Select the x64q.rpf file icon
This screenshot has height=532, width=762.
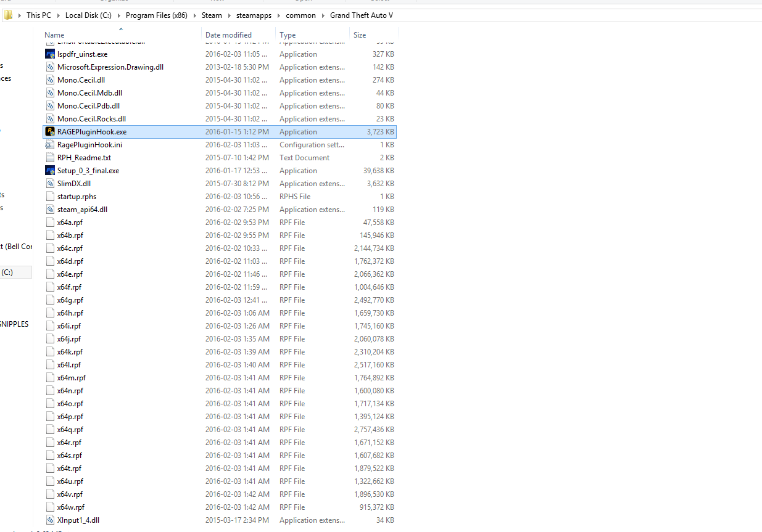point(51,430)
